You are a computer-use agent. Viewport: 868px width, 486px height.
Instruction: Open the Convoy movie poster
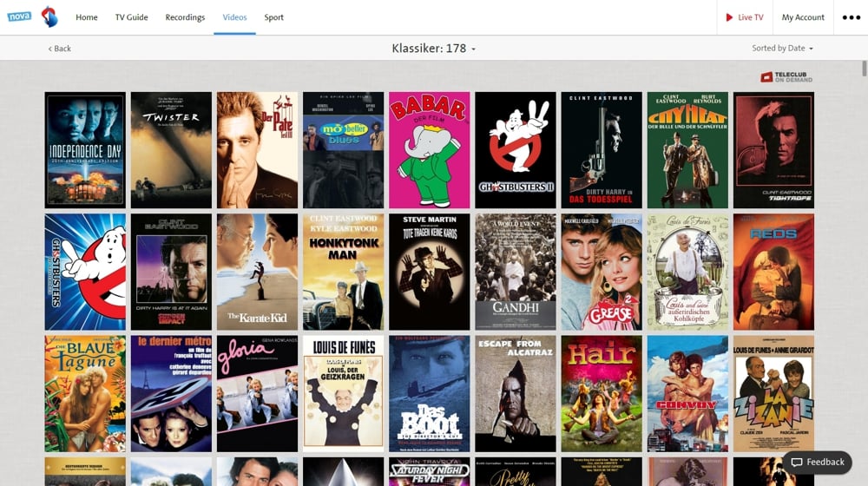687,393
